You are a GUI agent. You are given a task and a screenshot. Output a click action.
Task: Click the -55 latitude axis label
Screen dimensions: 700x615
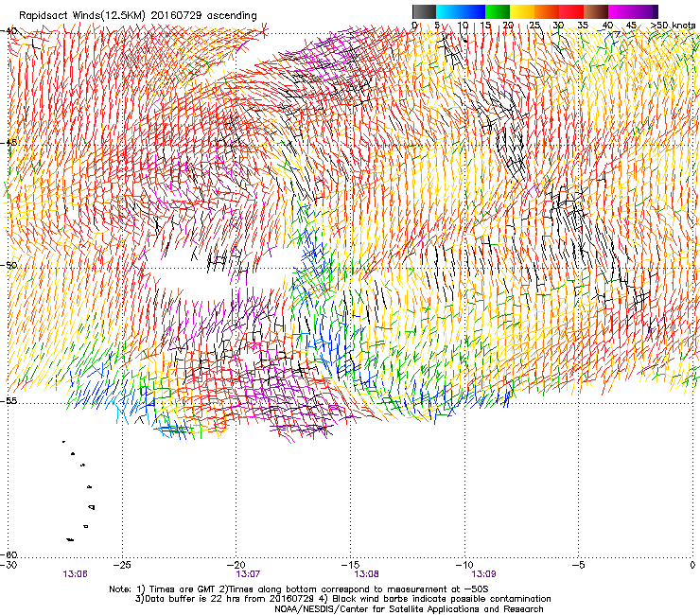coord(9,400)
